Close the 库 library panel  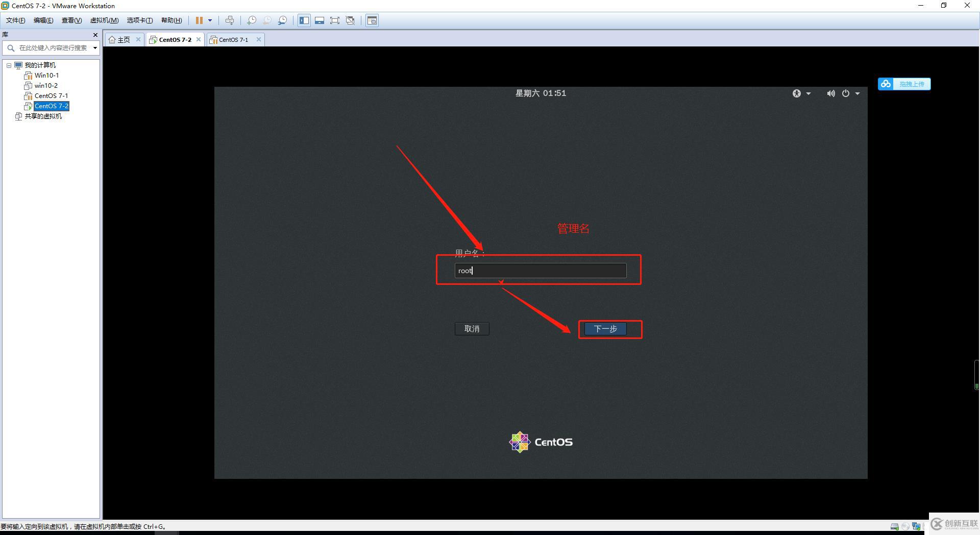point(95,35)
